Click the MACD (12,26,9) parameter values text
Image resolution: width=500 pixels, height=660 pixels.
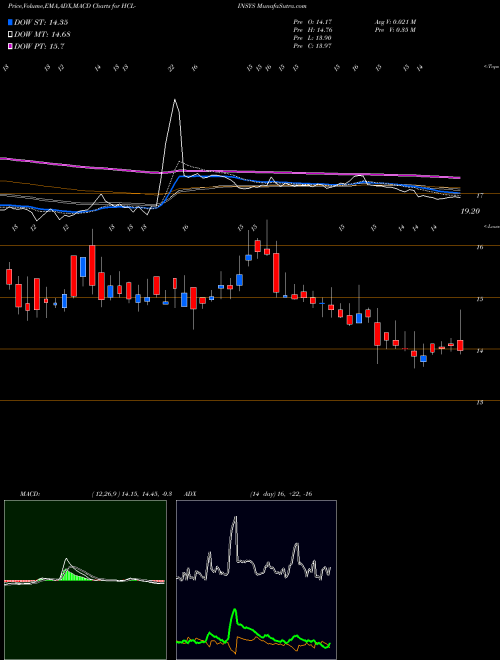pyautogui.click(x=131, y=494)
